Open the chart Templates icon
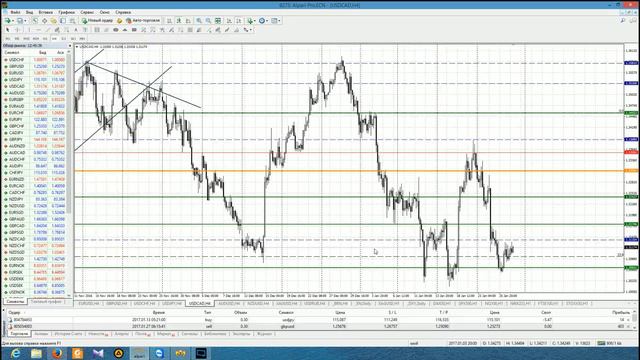640x360 pixels. (274, 20)
